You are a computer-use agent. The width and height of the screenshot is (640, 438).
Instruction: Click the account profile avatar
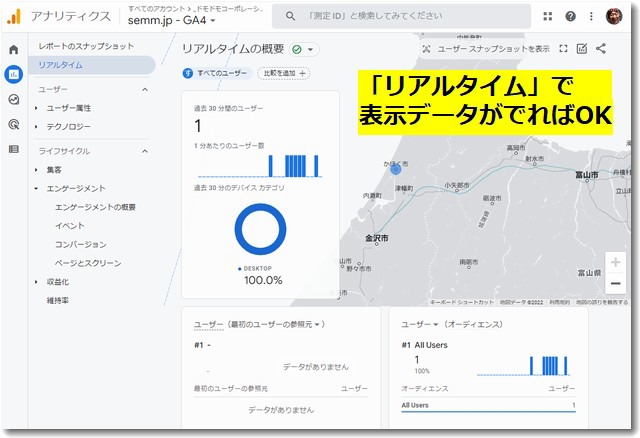614,16
